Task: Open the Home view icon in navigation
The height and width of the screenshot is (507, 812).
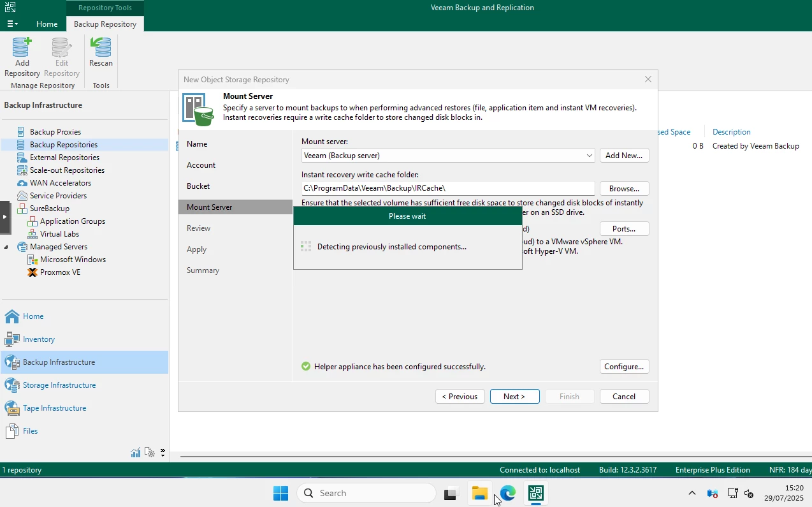Action: (x=12, y=316)
